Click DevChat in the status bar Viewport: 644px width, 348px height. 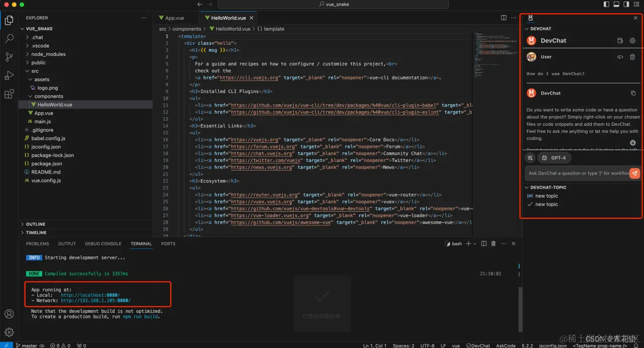478,345
